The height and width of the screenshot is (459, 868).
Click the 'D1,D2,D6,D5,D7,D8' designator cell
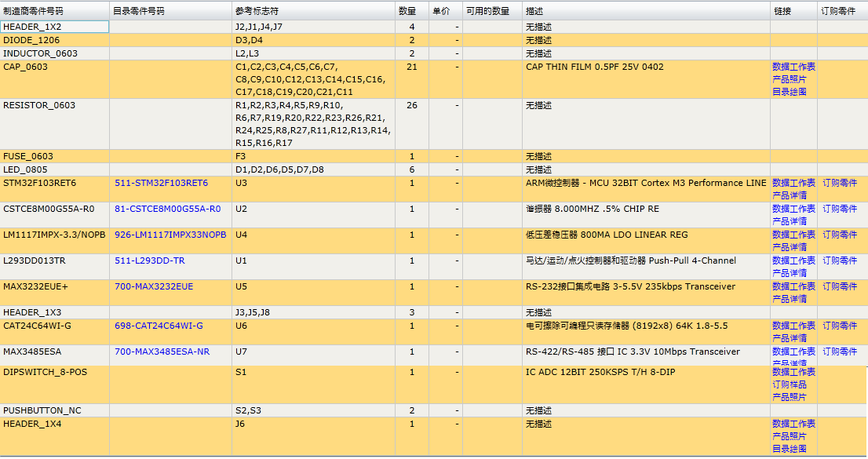pos(313,169)
